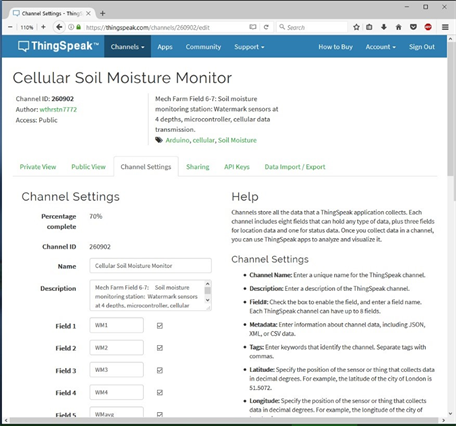Bookmark this page with star icon
The width and height of the screenshot is (456, 426).
(x=356, y=27)
